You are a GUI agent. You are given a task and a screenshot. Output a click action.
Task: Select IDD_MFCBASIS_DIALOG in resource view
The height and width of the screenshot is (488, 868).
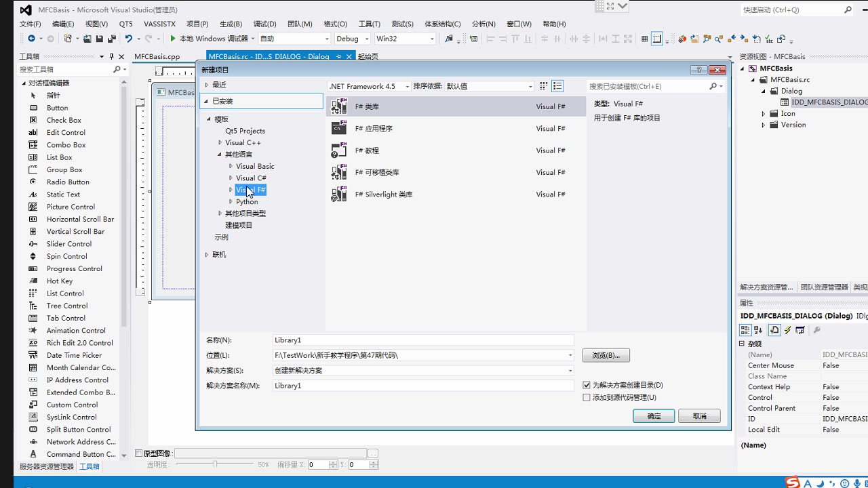(x=829, y=102)
